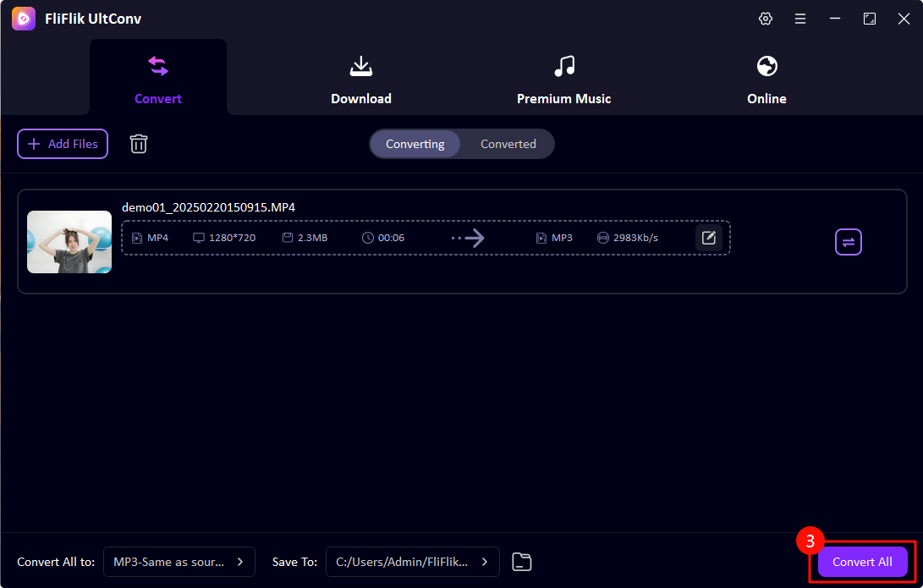The image size is (923, 588).
Task: Click the convert arrows button for demo01 file
Action: [x=849, y=242]
